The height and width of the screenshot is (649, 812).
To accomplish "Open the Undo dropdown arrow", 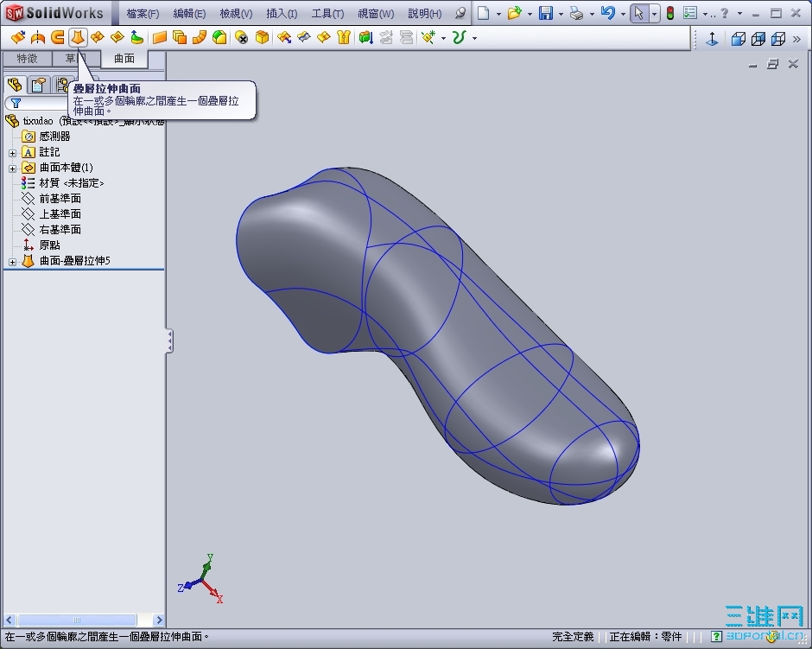I will pos(623,14).
